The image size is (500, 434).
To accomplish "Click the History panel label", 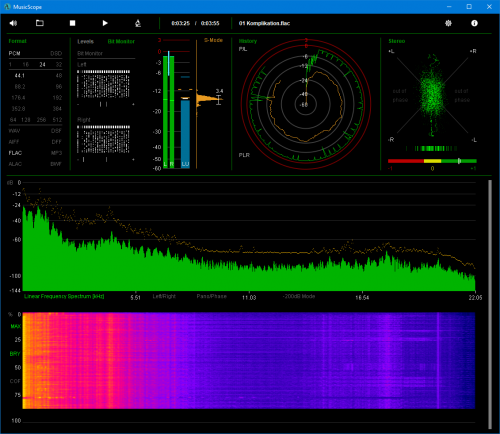I will click(248, 41).
